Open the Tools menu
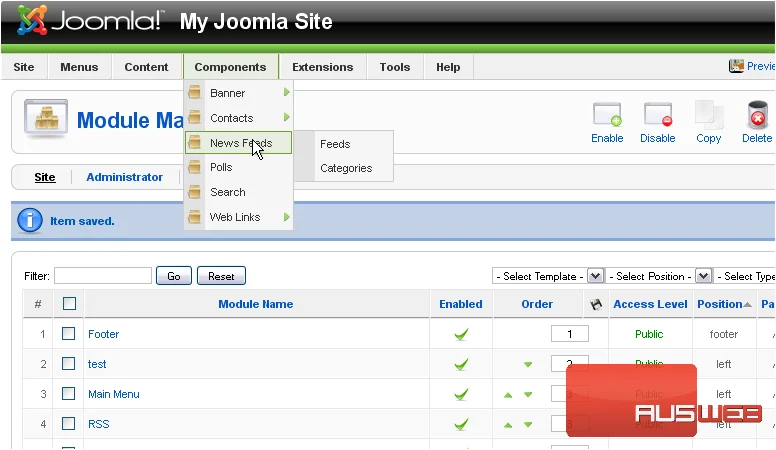776x450 pixels. tap(395, 67)
